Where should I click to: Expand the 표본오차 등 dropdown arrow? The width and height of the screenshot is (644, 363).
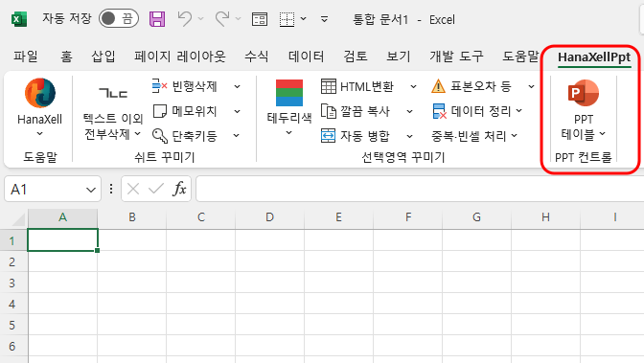[x=531, y=86]
